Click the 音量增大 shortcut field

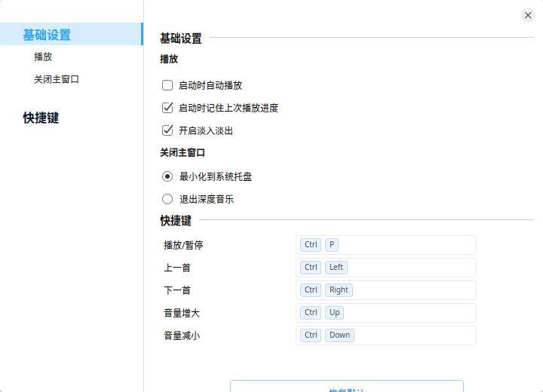(x=407, y=313)
